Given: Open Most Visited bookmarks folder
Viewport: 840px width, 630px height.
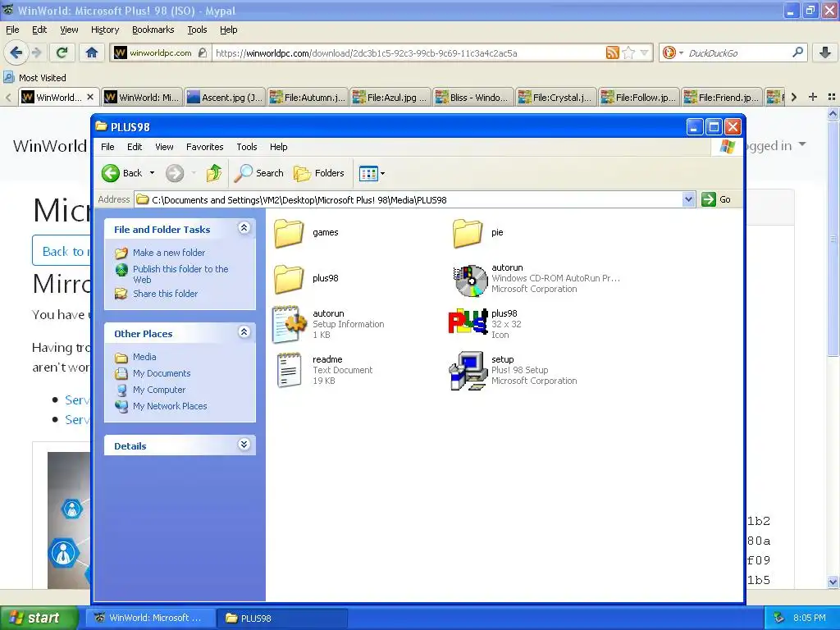Looking at the screenshot, I should 34,78.
